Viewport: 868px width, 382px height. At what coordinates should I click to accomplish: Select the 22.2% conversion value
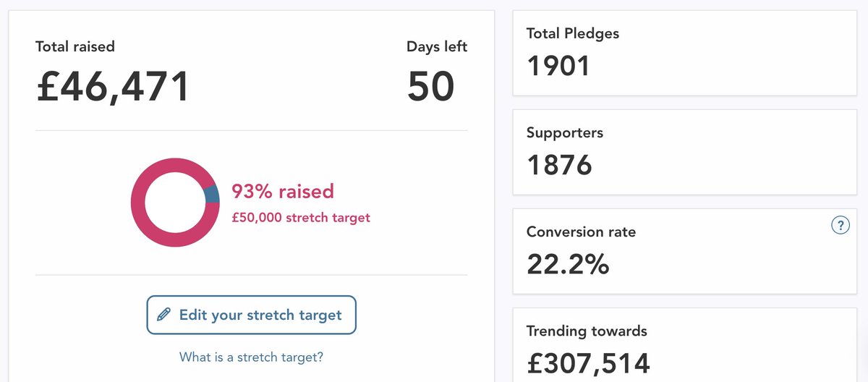pos(568,265)
